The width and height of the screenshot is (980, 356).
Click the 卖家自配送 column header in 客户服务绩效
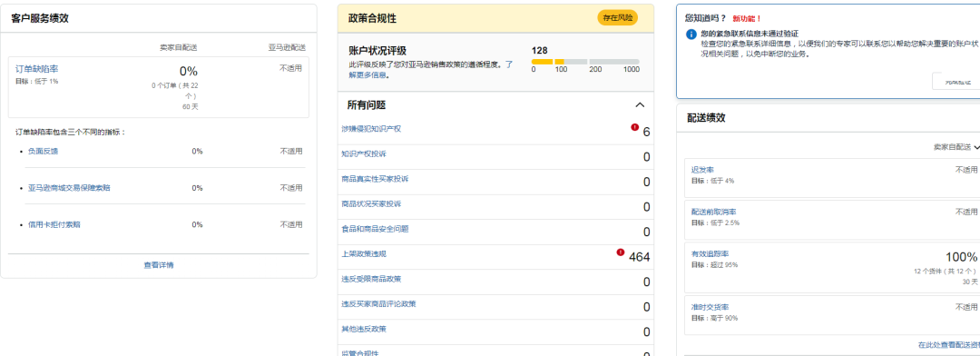tap(178, 47)
